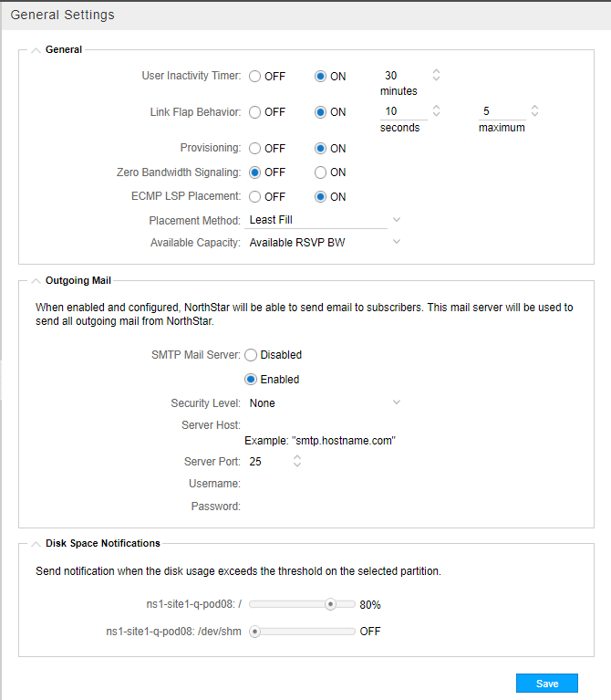Collapse the General section
The height and width of the screenshot is (700, 611).
point(35,49)
